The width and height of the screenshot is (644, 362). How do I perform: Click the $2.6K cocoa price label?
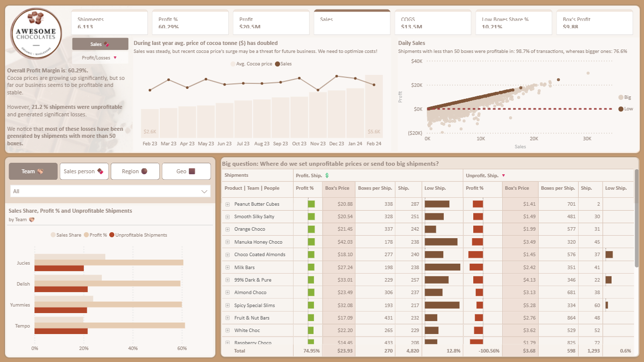click(x=150, y=132)
